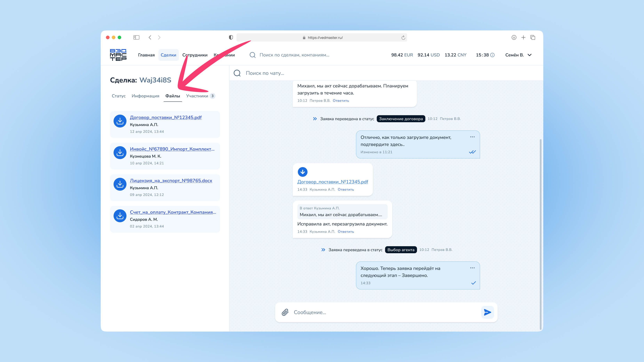Download the Договор_поставки_№12345.pdf file icon in files list
Screen dimensions: 644x362
click(x=120, y=121)
